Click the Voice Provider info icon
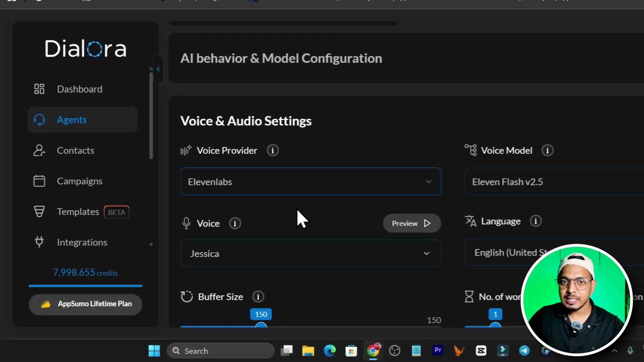The image size is (644, 362). point(272,150)
